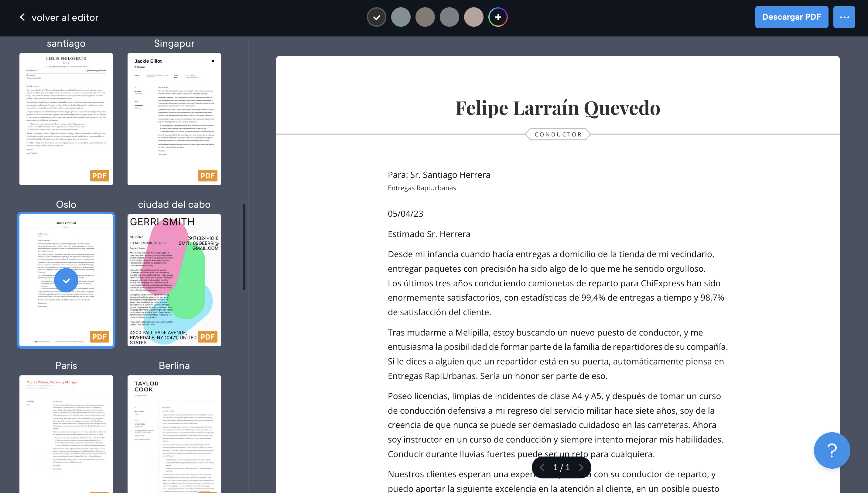Click the volver al editor link
Screen dimensions: 868x493
point(65,17)
